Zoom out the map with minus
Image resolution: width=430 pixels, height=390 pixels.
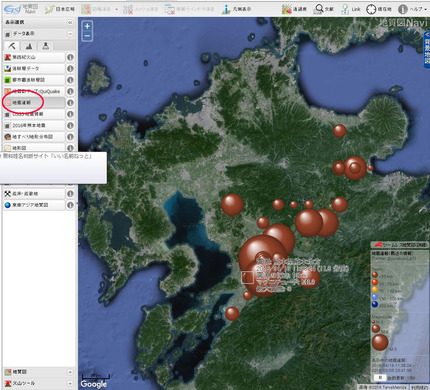pos(87,36)
